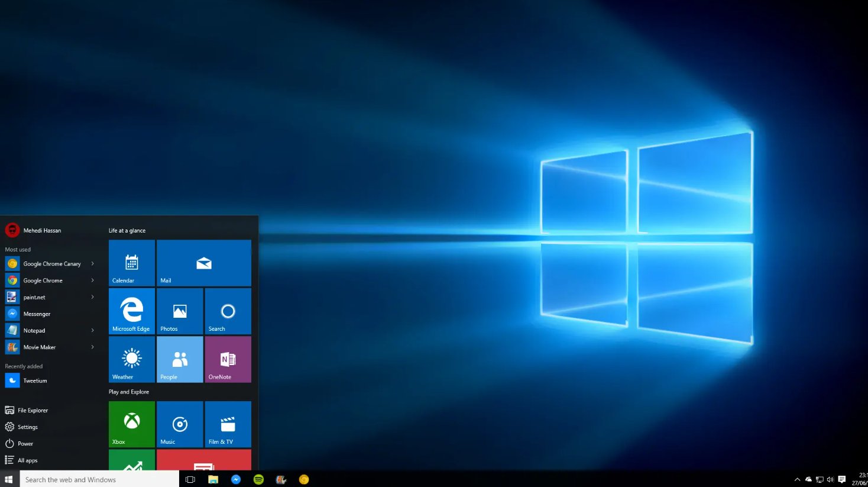Expand the Notepad jump list arrow
The image size is (868, 487).
[x=93, y=330]
